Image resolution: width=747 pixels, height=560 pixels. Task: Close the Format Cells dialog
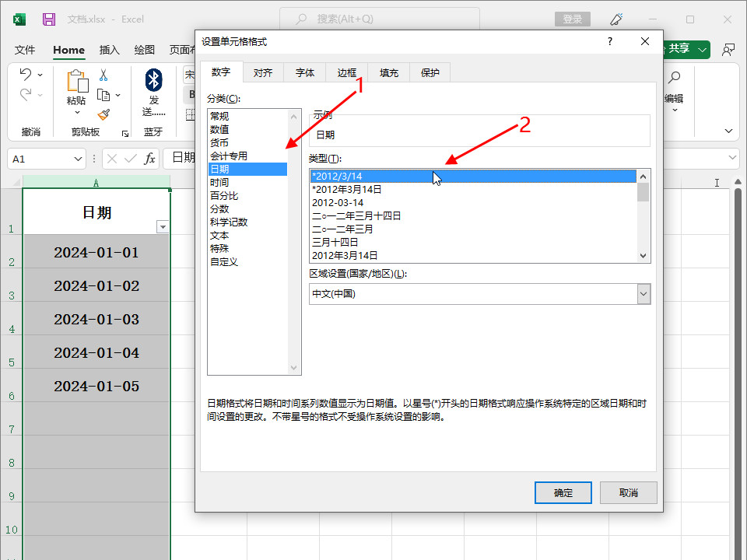[645, 41]
